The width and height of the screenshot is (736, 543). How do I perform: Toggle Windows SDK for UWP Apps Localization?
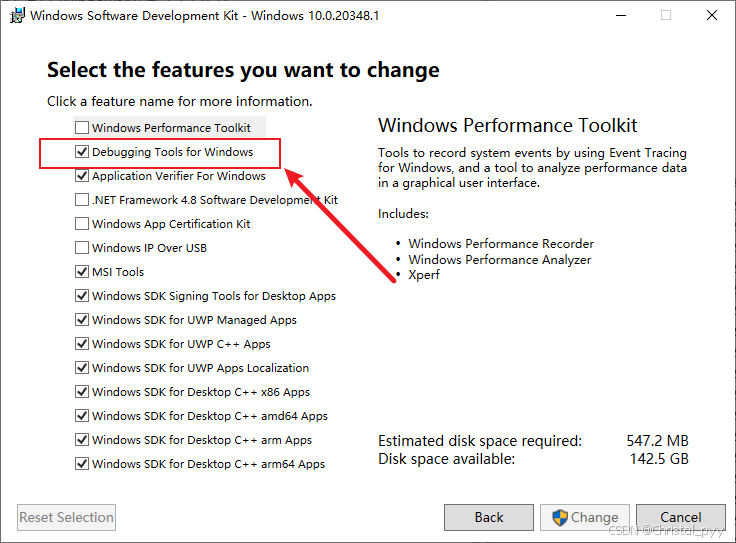point(82,368)
